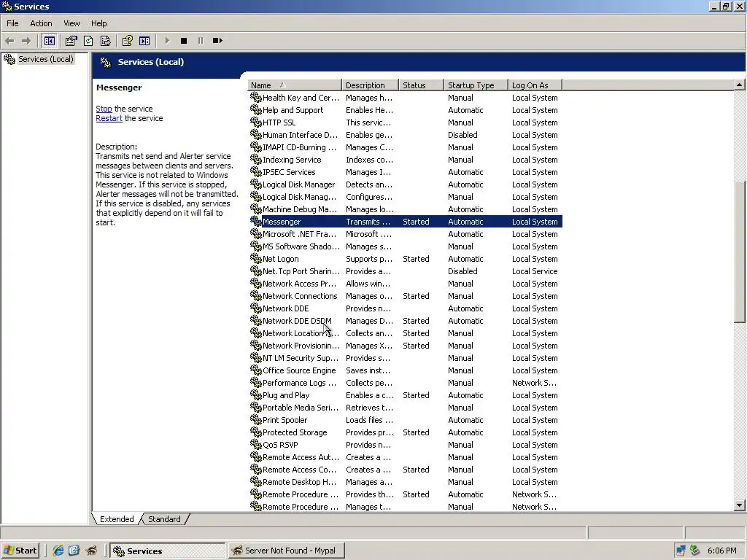Click the Help toolbar icon
This screenshot has height=560, width=747.
127,41
